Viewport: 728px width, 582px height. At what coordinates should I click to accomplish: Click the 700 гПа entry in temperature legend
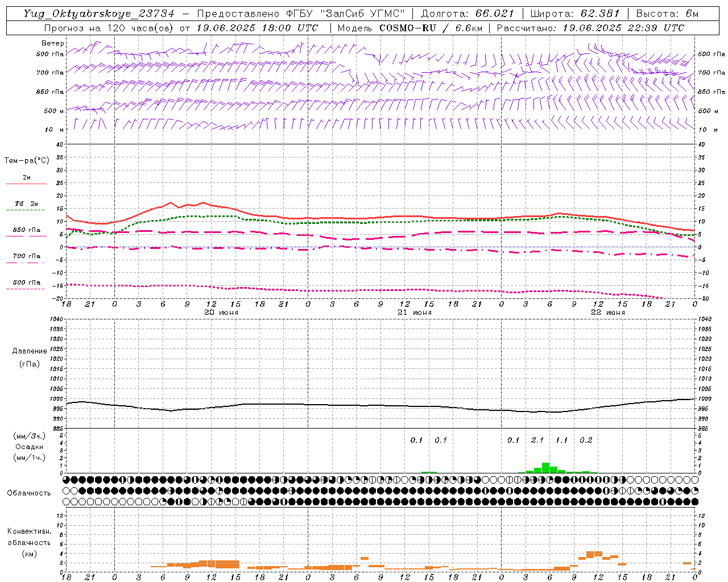(x=27, y=256)
